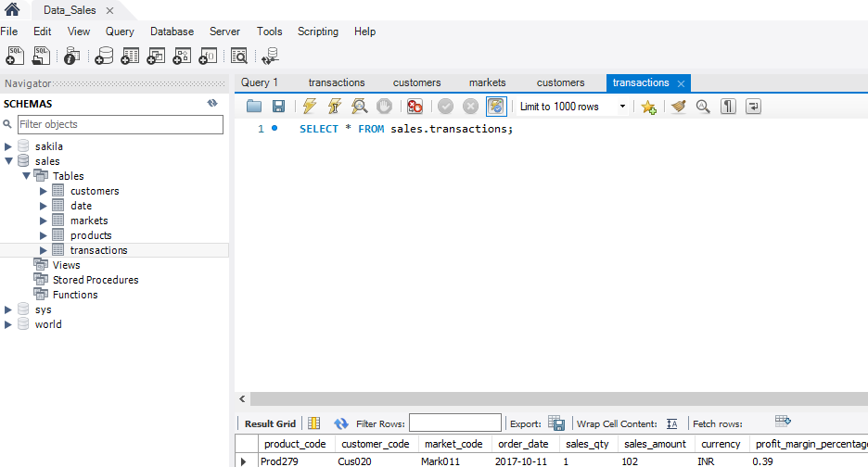Open the object inspector info icon
Viewport: 868px width, 467px height.
72,56
